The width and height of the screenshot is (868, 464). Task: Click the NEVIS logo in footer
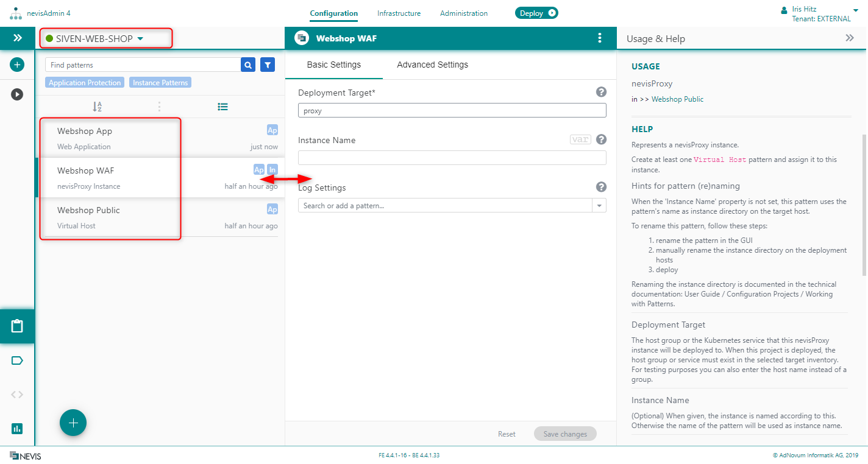(26, 455)
